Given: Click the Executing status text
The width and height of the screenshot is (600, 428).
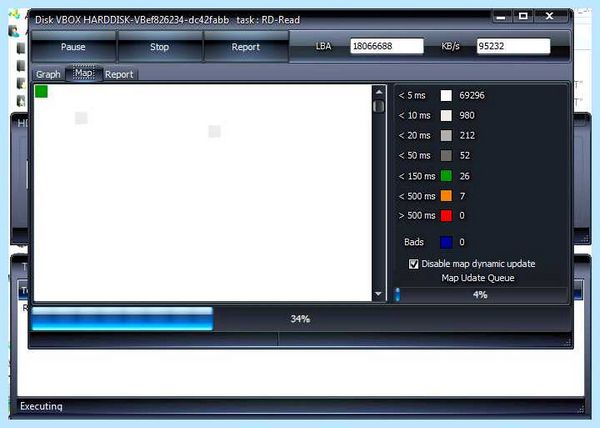Looking at the screenshot, I should coord(41,406).
